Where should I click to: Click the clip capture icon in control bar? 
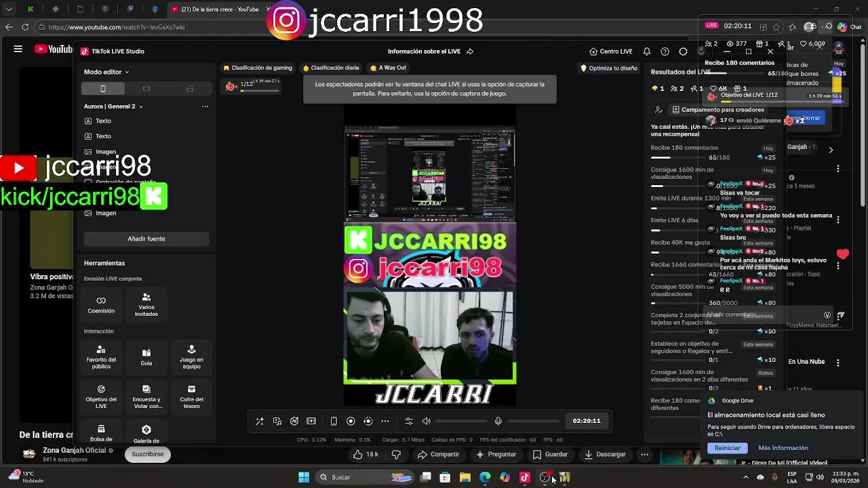click(311, 421)
